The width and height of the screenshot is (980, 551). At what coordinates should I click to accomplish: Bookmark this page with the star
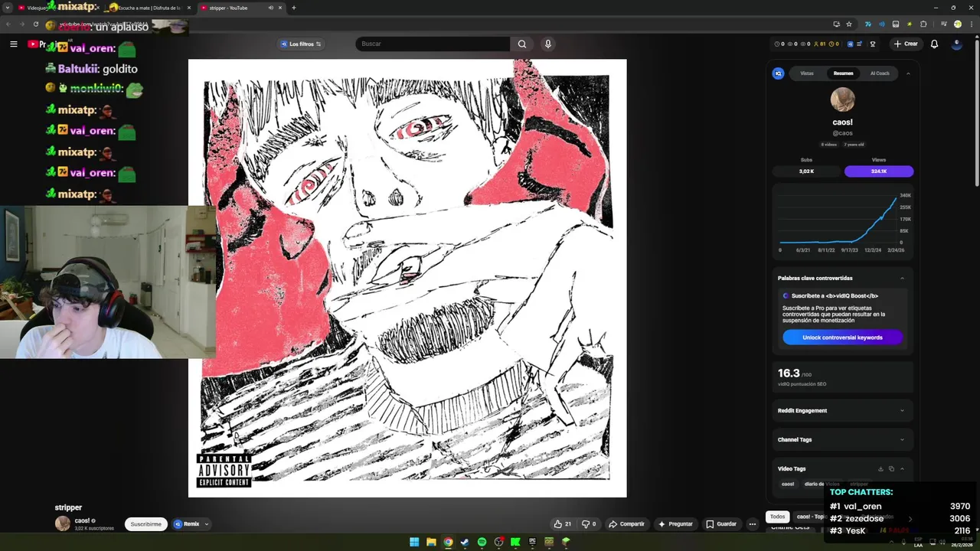(849, 24)
